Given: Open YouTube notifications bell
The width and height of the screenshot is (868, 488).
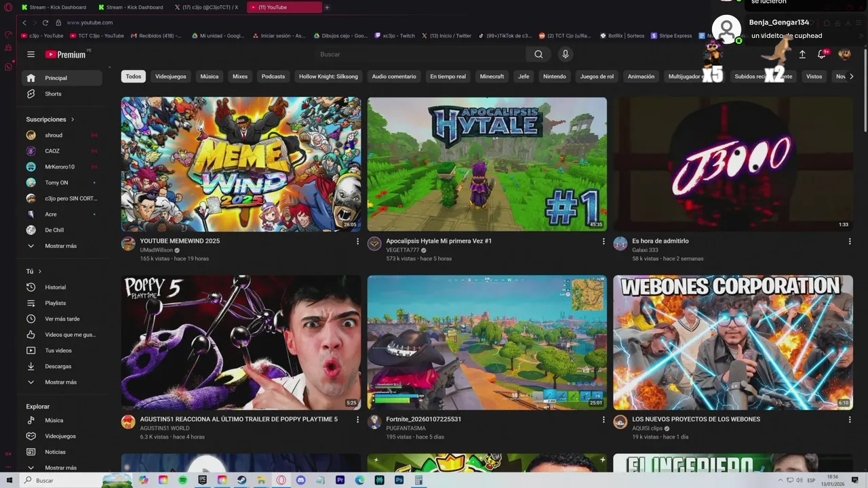Looking at the screenshot, I should tap(822, 54).
